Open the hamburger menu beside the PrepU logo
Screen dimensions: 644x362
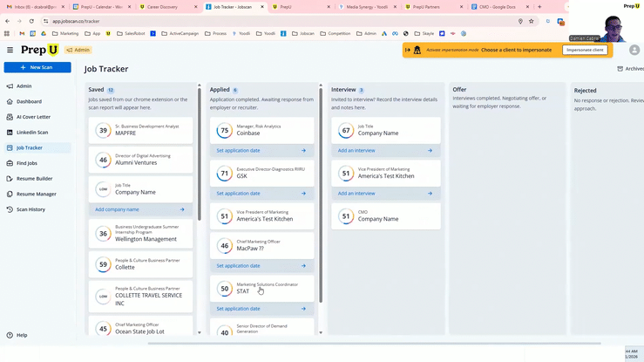tap(10, 50)
